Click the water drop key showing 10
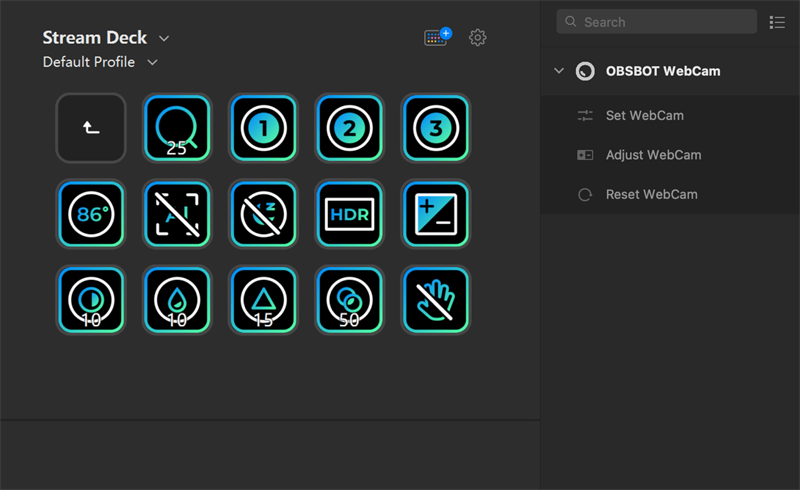This screenshot has width=800, height=490. pyautogui.click(x=177, y=300)
